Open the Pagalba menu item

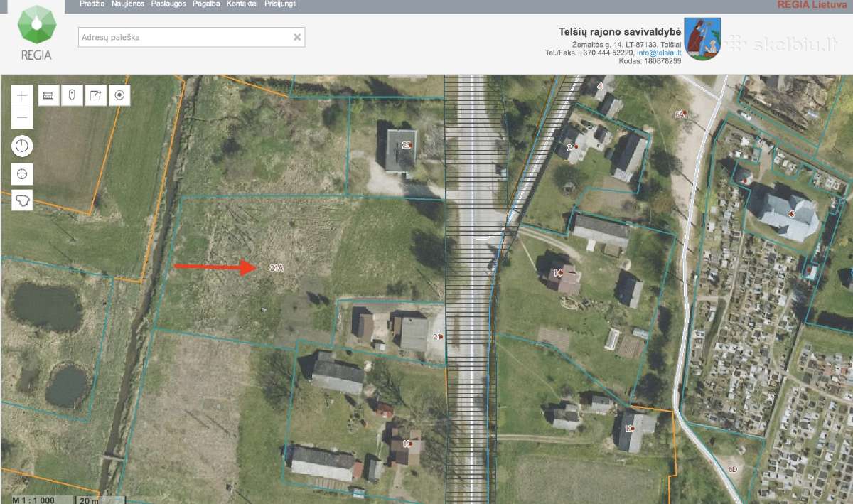(206, 4)
